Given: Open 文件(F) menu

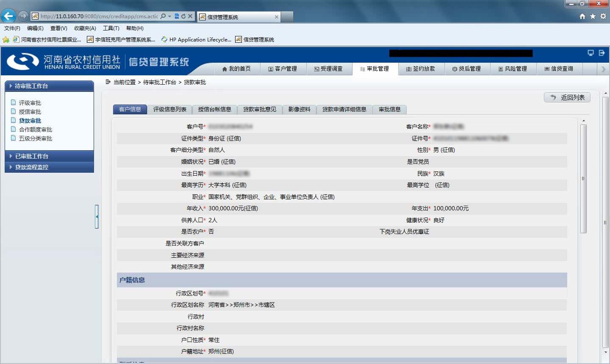Looking at the screenshot, I should click(x=12, y=28).
